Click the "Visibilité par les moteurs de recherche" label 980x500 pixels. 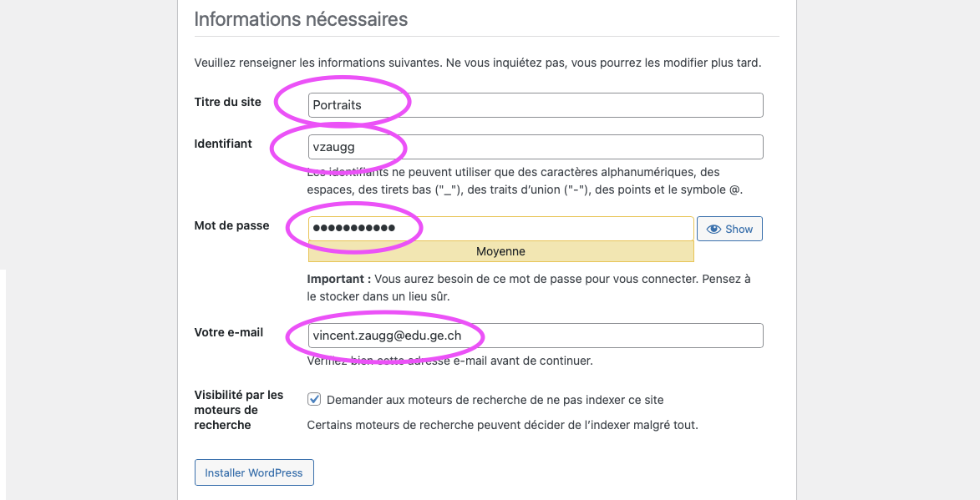[238, 410]
